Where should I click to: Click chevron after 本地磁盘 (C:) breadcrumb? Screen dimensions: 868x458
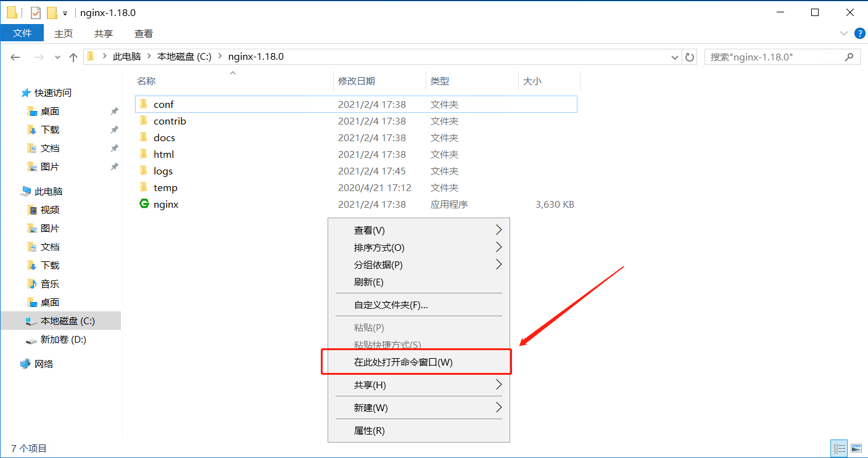[220, 57]
